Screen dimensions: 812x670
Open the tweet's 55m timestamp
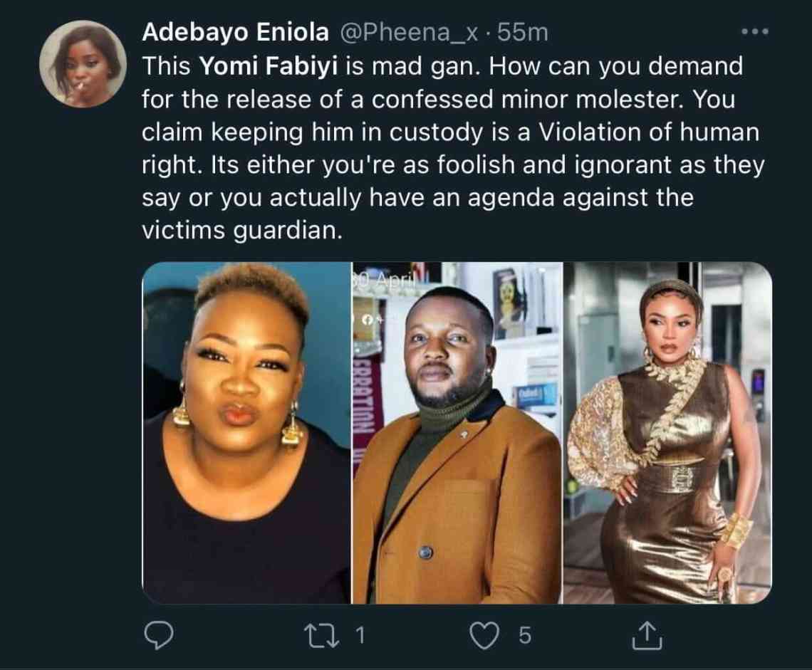524,32
